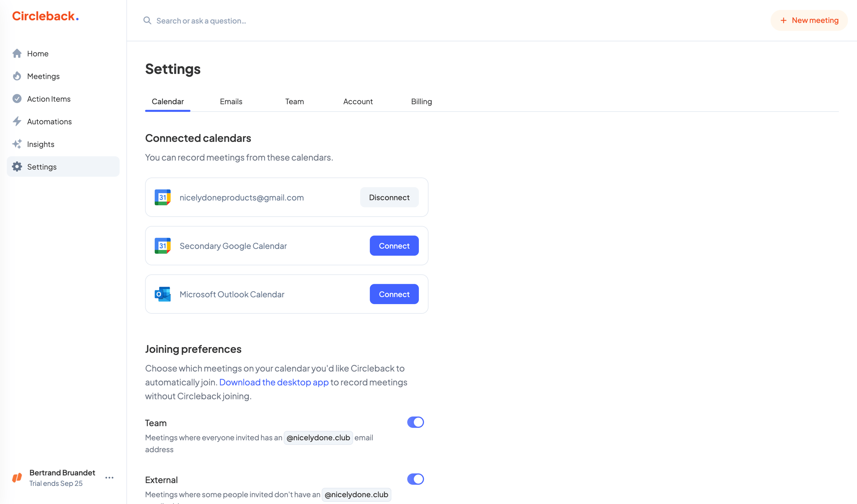Screen dimensions: 857x504
Task: Switch to the Calendar tab
Action: click(x=167, y=101)
